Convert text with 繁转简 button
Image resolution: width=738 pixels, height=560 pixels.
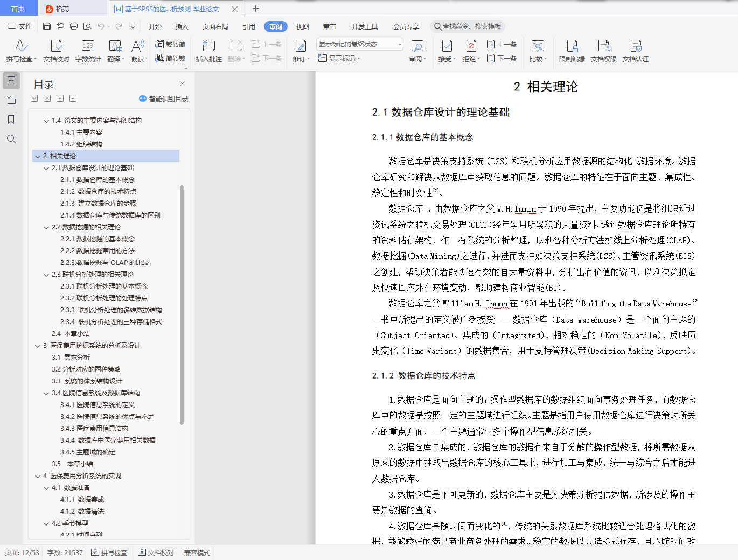click(x=170, y=45)
